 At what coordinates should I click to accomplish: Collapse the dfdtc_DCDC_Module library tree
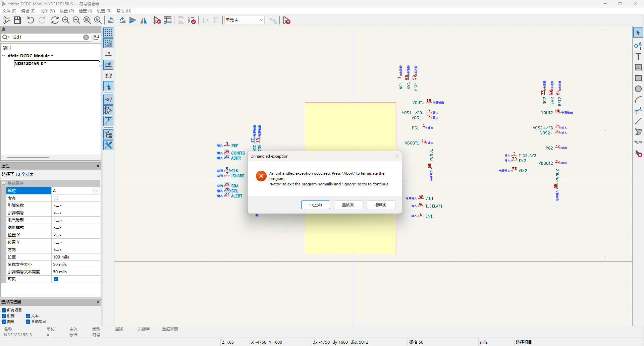pyautogui.click(x=4, y=56)
